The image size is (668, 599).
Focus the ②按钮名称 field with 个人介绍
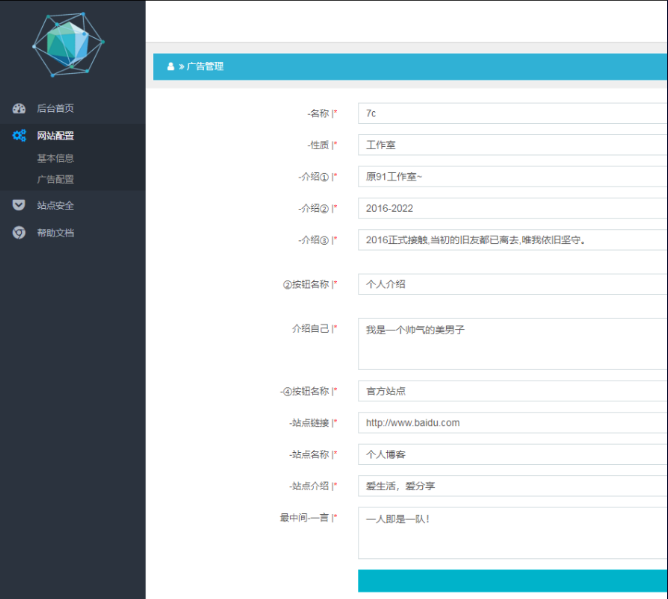512,284
